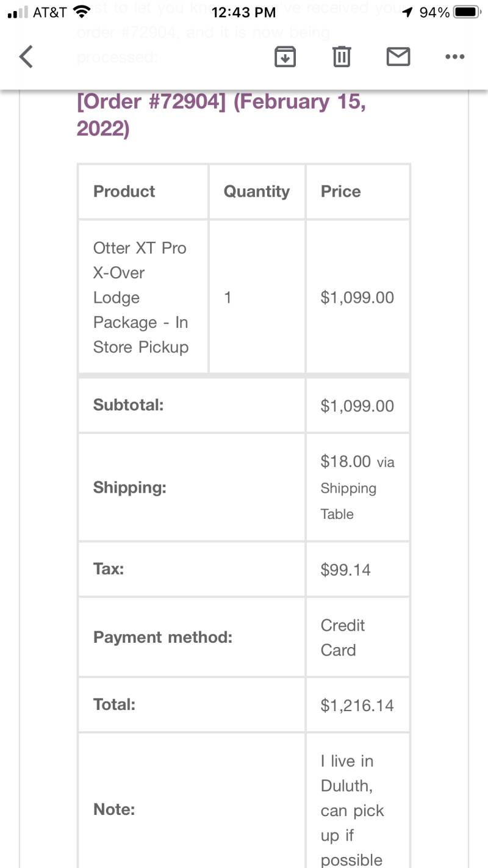Tap the location arrow in status bar

click(x=407, y=12)
